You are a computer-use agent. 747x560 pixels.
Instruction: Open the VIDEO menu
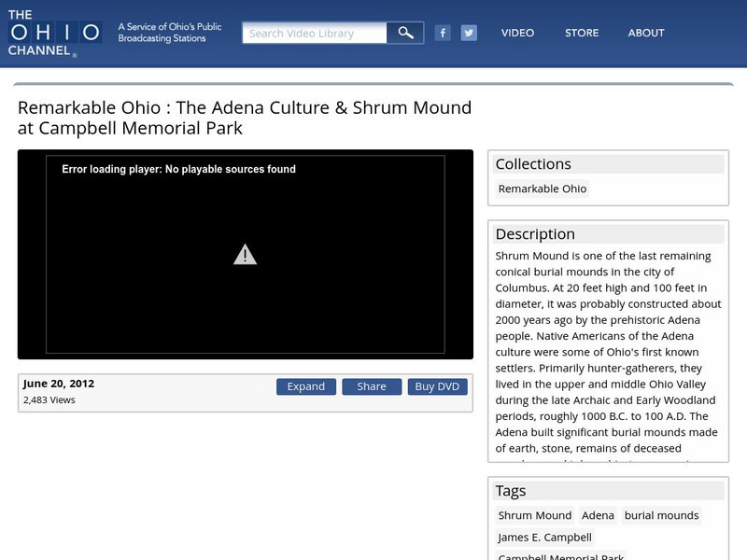[517, 33]
